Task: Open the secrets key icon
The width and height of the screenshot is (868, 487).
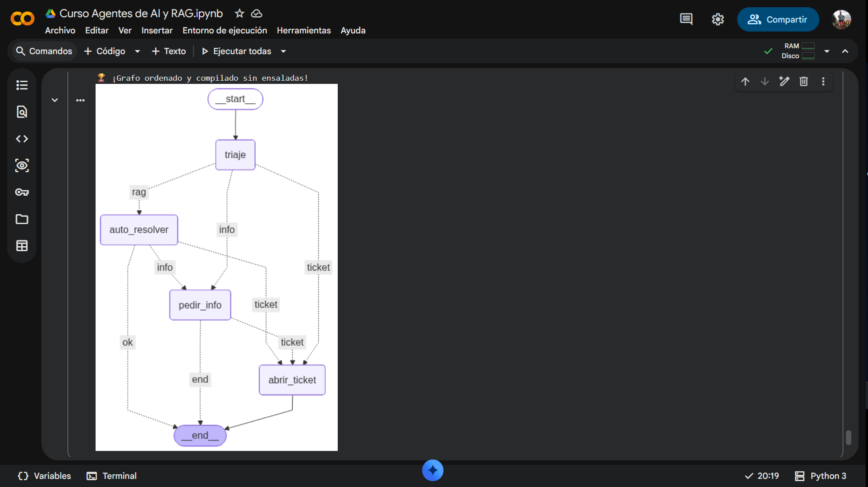Action: [22, 193]
